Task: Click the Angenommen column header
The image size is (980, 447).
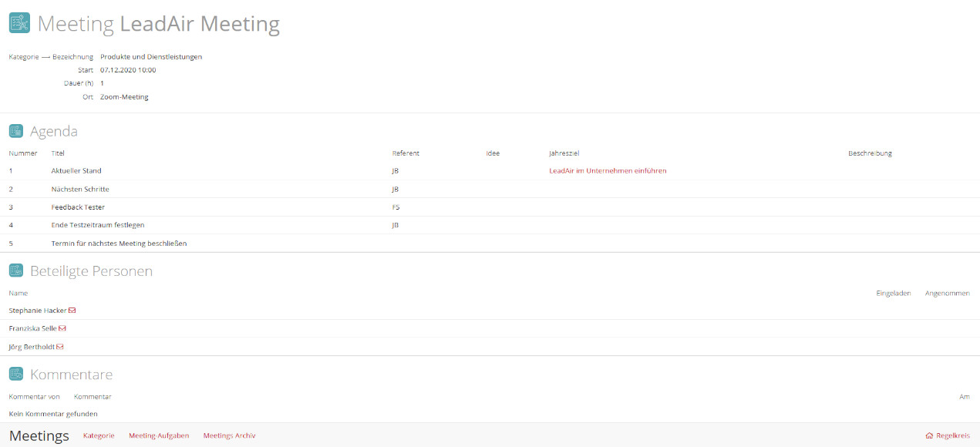Action: [948, 293]
